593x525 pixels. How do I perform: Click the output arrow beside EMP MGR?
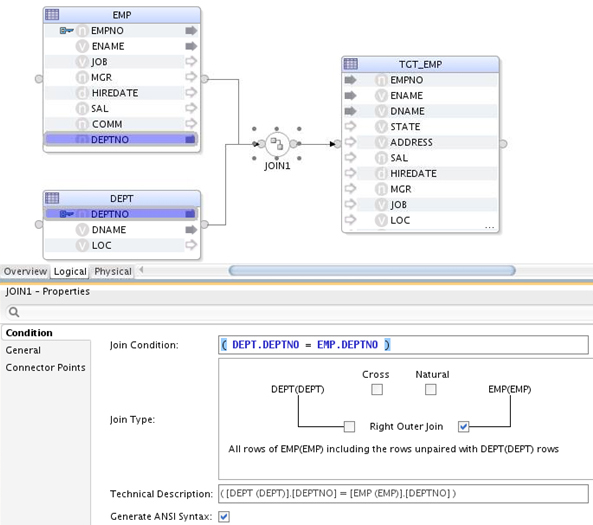(x=191, y=77)
